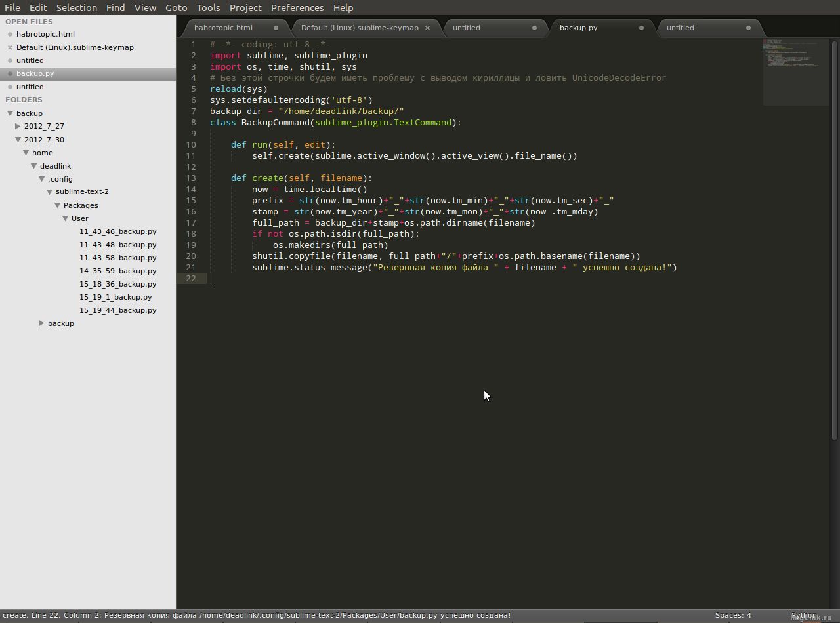Close the Default (Linux).sublime-keymap tab with its x

click(x=427, y=28)
